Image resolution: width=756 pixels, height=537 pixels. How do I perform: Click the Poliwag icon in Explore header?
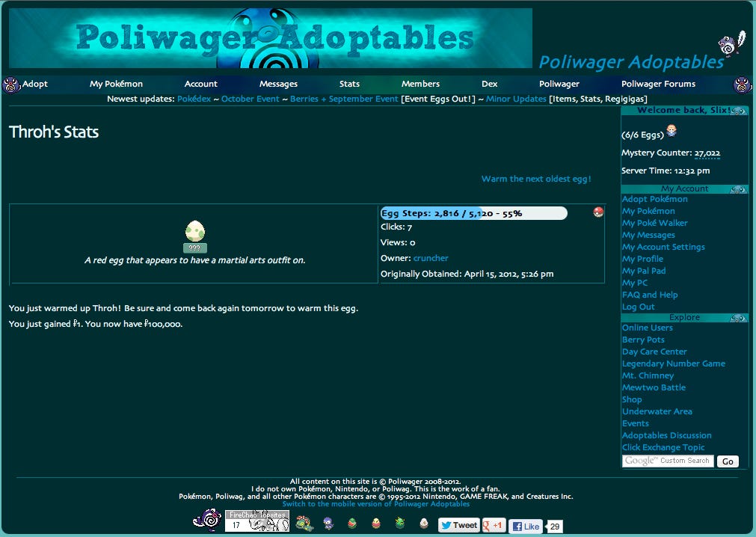click(738, 318)
